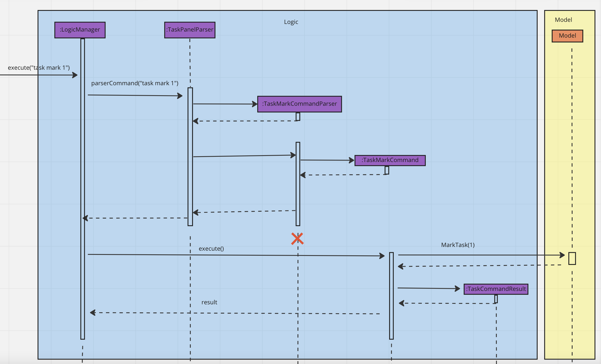
Task: Select the LogicManager long activation bar
Action: click(x=83, y=189)
